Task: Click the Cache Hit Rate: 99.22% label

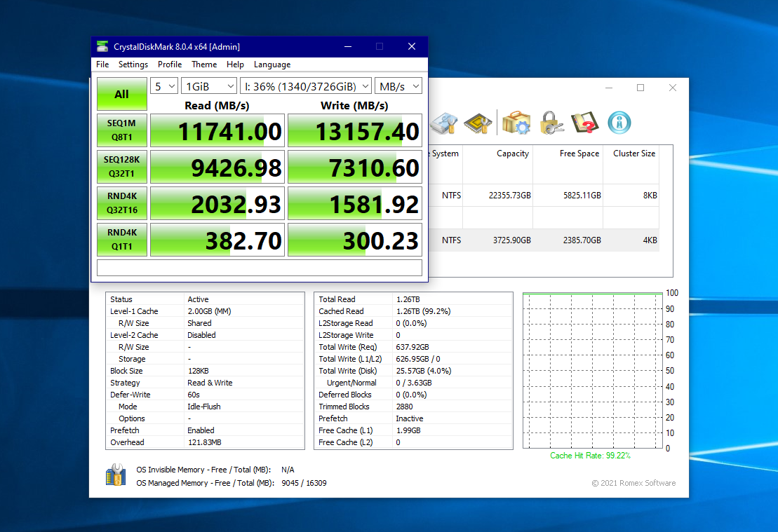Action: pos(591,456)
